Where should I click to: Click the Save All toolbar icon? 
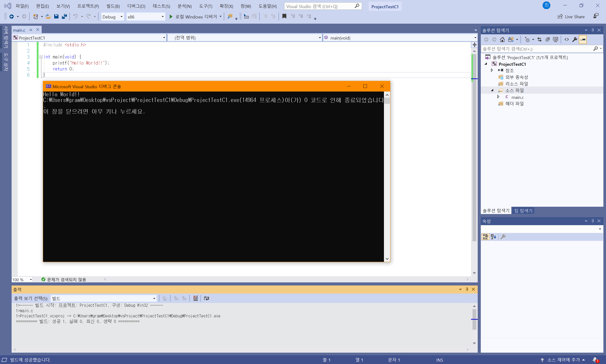64,16
